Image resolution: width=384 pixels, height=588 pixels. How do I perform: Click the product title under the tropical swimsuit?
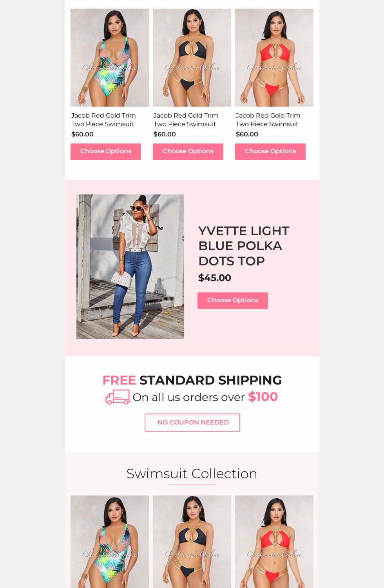click(103, 120)
